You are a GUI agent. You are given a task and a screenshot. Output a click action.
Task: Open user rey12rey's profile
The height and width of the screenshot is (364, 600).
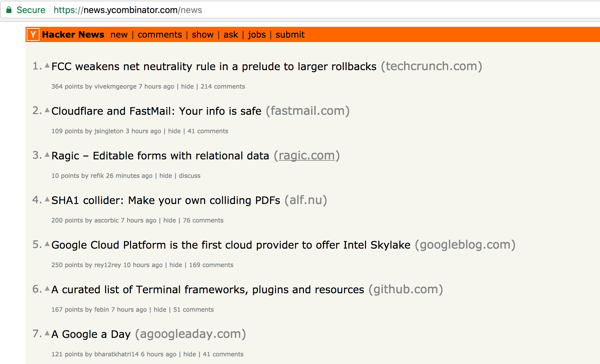[108, 265]
